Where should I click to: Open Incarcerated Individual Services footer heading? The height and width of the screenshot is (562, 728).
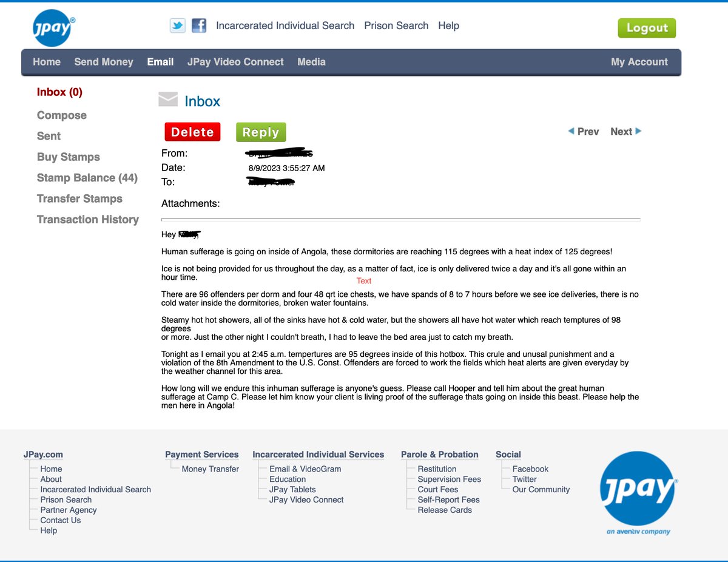318,455
